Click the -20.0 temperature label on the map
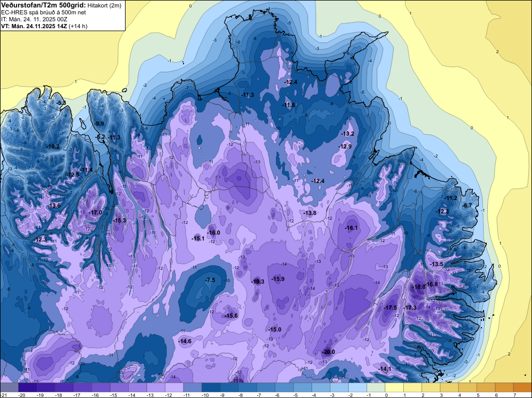The width and height of the screenshot is (532, 398). click(x=328, y=352)
